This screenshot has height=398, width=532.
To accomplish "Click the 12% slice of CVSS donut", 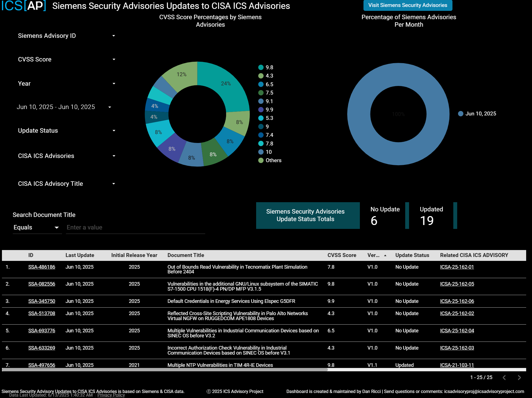I will tap(181, 74).
